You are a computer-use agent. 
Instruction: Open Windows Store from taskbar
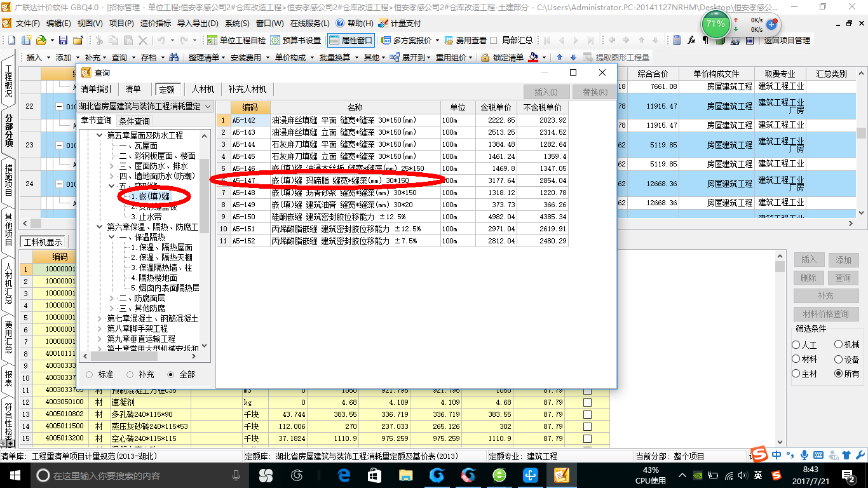[x=374, y=475]
